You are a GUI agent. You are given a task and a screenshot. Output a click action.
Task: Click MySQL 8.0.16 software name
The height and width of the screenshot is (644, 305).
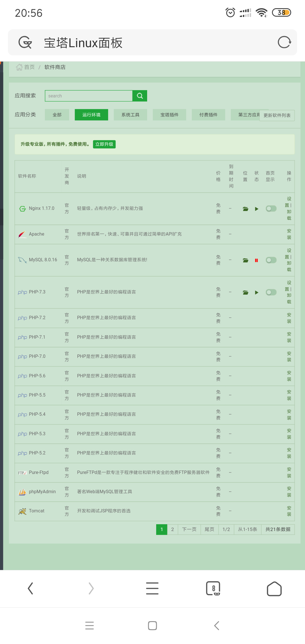[43, 260]
